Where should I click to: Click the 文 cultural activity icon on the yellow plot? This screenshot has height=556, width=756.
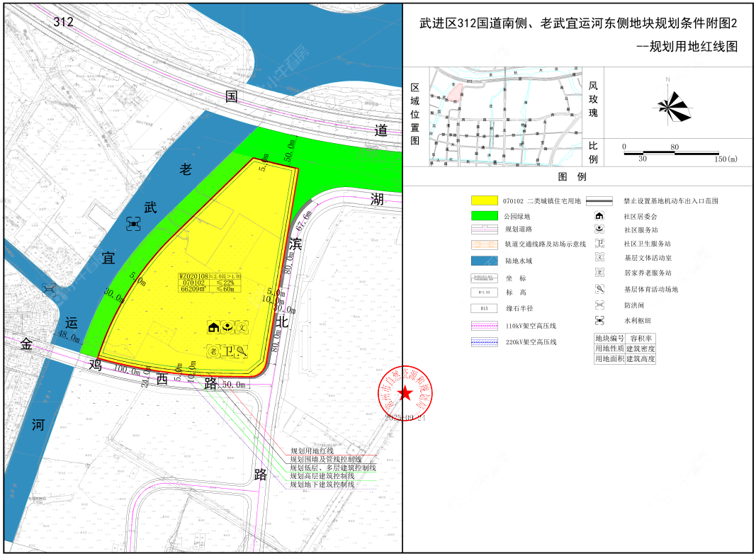pos(242,327)
